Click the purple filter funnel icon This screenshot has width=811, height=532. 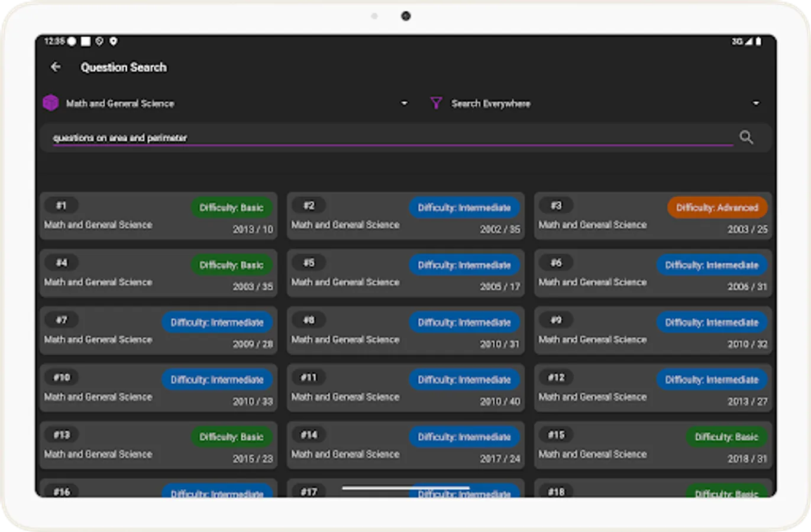(x=436, y=103)
